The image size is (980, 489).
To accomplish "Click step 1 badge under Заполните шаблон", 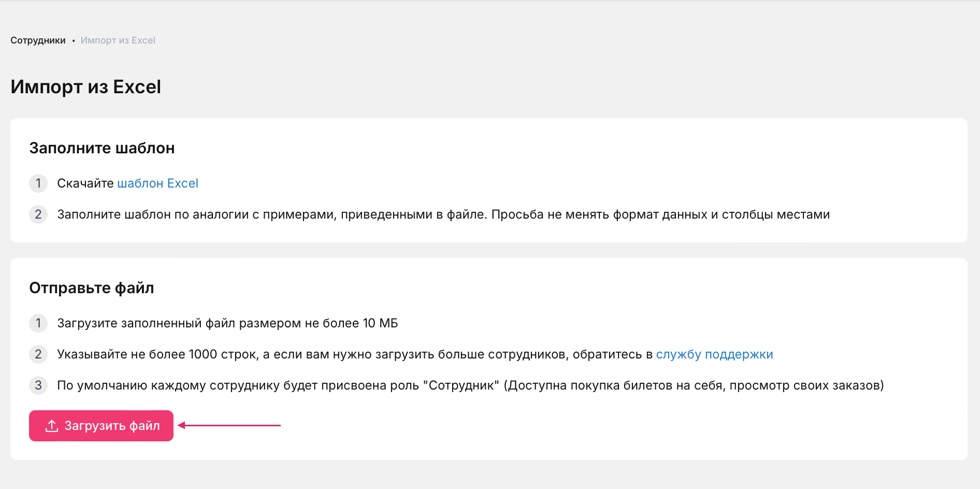I will [38, 183].
